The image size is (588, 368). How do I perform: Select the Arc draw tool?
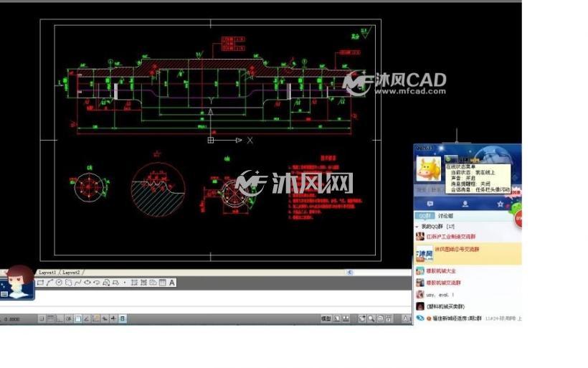49,283
